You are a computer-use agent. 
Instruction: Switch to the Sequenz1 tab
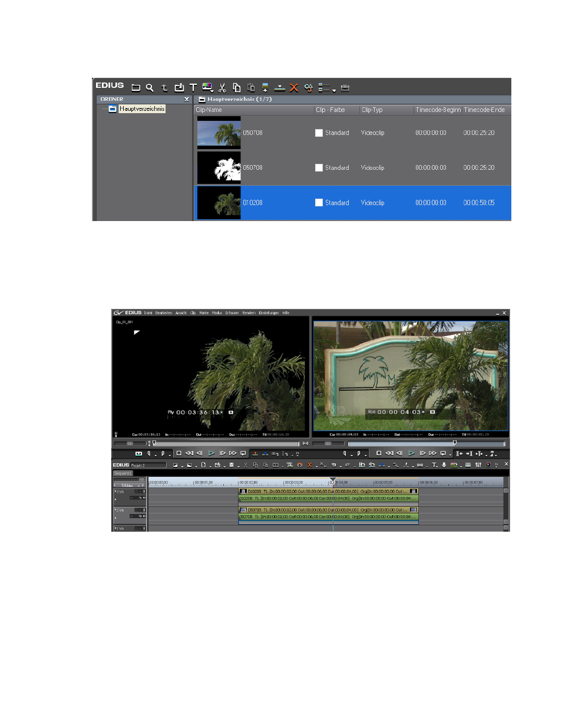(x=123, y=473)
